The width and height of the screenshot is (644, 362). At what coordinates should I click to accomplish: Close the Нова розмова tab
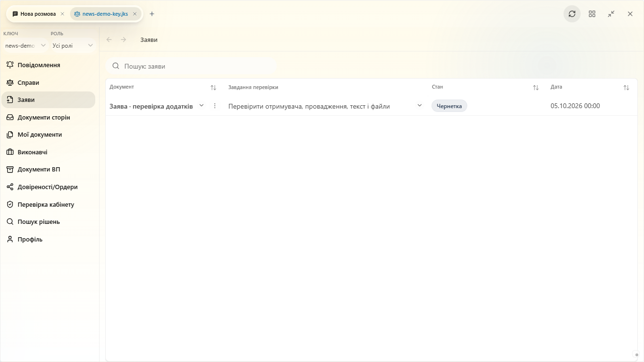click(x=62, y=14)
